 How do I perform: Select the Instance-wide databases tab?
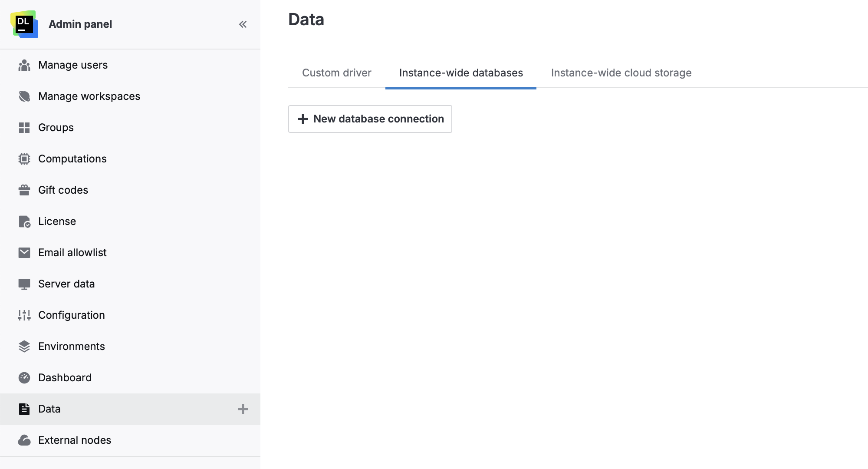(460, 73)
